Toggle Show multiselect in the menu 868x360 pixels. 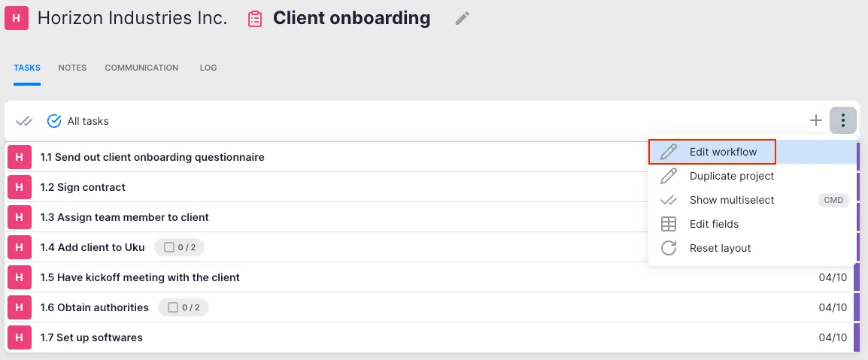731,200
